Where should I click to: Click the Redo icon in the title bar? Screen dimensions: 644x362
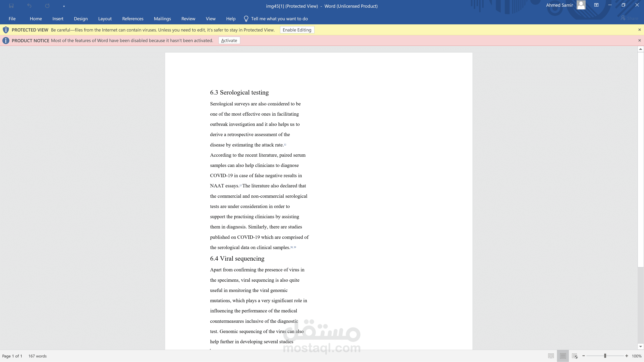(x=47, y=6)
